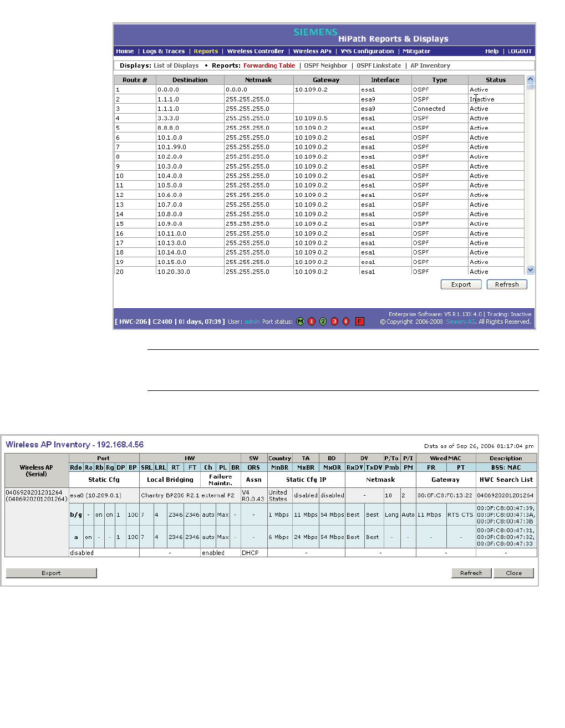Click the green M port status icon
This screenshot has width=565, height=728.
[300, 322]
